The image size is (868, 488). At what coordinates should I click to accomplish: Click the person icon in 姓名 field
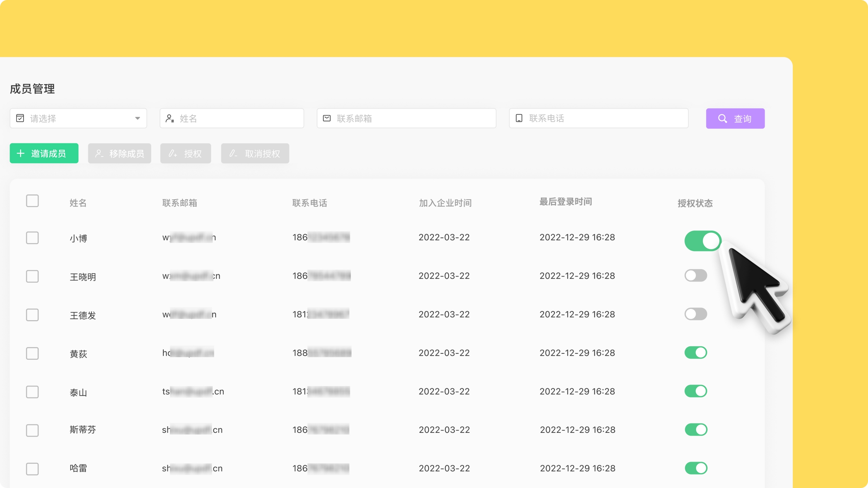170,118
